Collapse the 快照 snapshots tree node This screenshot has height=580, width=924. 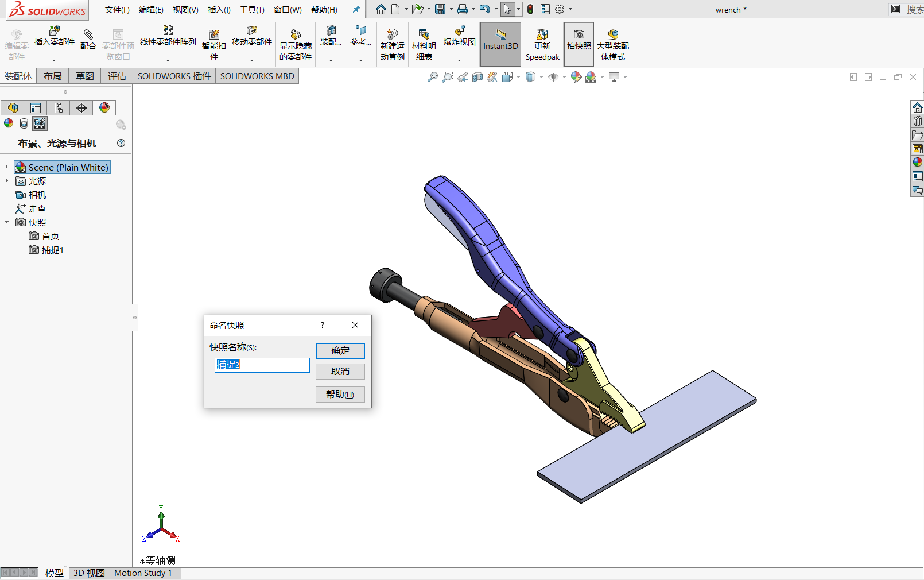tap(7, 222)
